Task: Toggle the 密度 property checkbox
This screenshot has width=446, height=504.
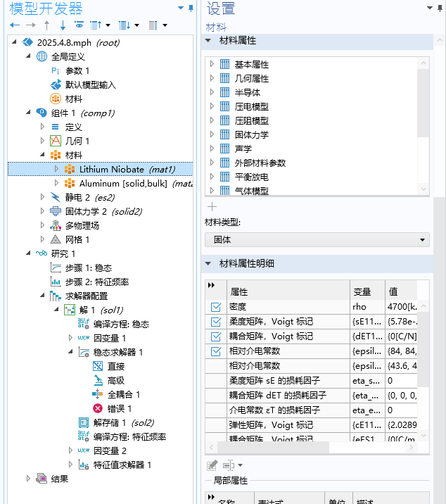Action: 216,307
